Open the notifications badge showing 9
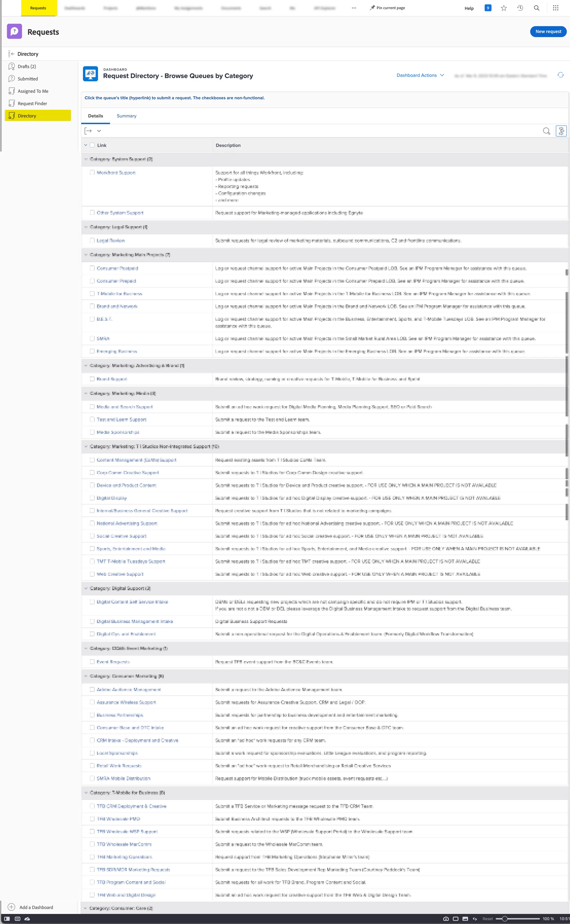570x924 pixels. pyautogui.click(x=488, y=8)
